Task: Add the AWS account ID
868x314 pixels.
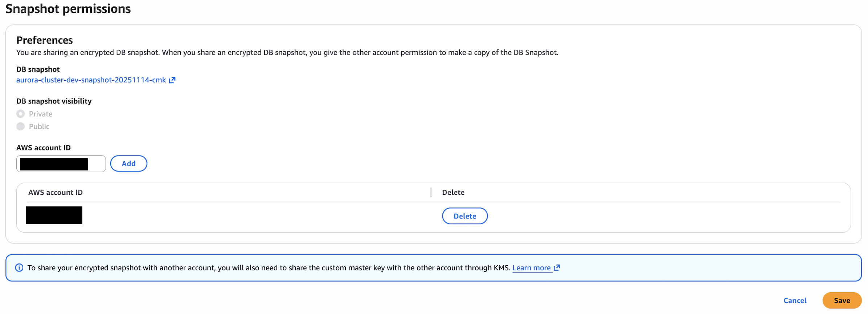Action: click(129, 164)
